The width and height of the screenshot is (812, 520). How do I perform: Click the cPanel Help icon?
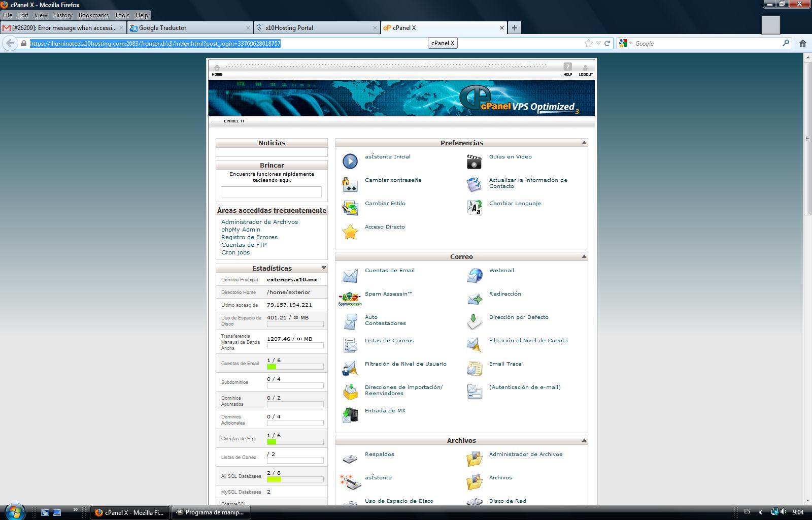[x=568, y=70]
